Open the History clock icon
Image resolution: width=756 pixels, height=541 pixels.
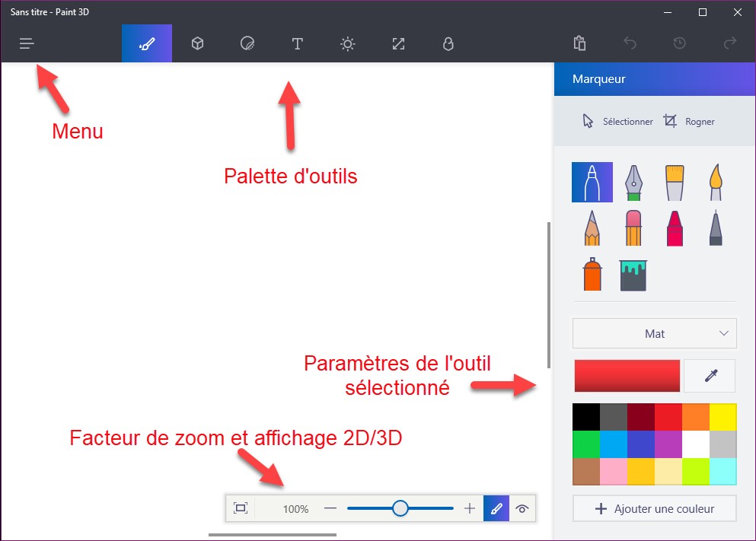pyautogui.click(x=679, y=43)
